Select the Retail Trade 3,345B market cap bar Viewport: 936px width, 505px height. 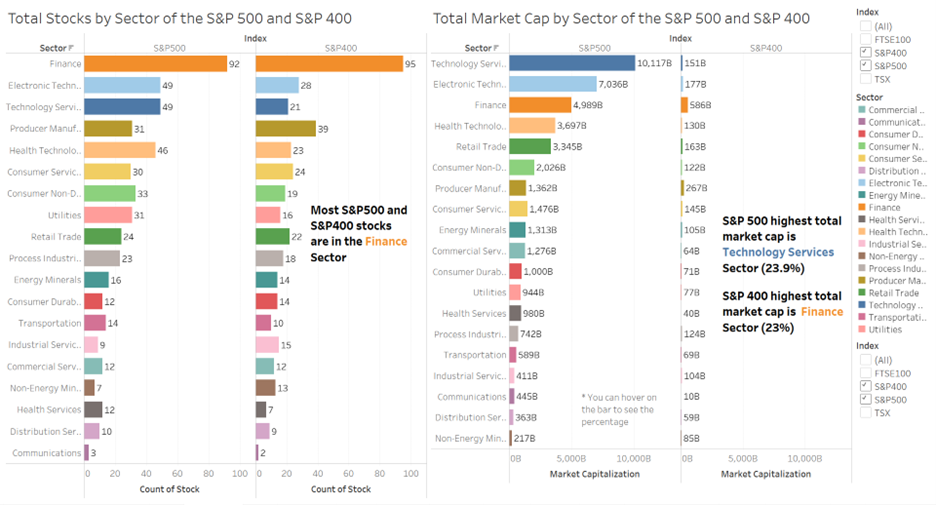(530, 146)
